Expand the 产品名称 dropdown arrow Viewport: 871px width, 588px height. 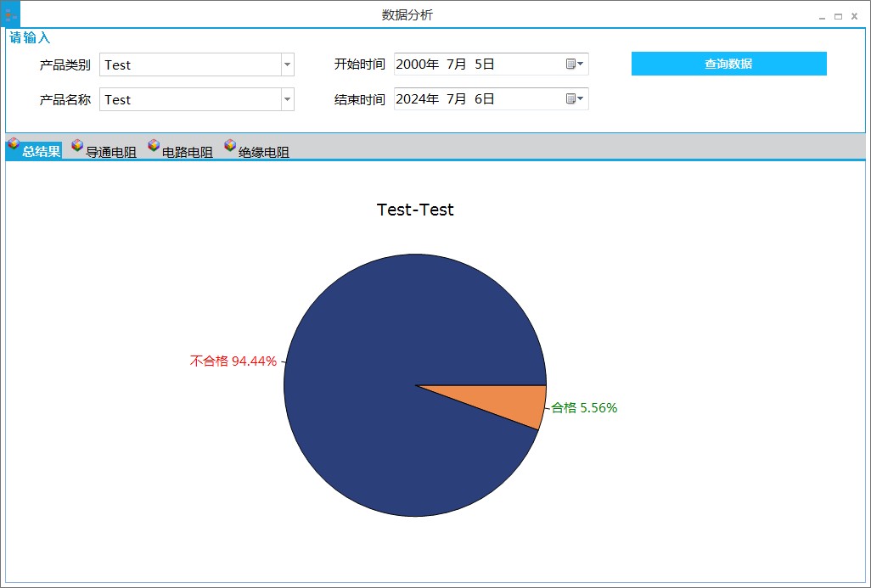tap(287, 99)
